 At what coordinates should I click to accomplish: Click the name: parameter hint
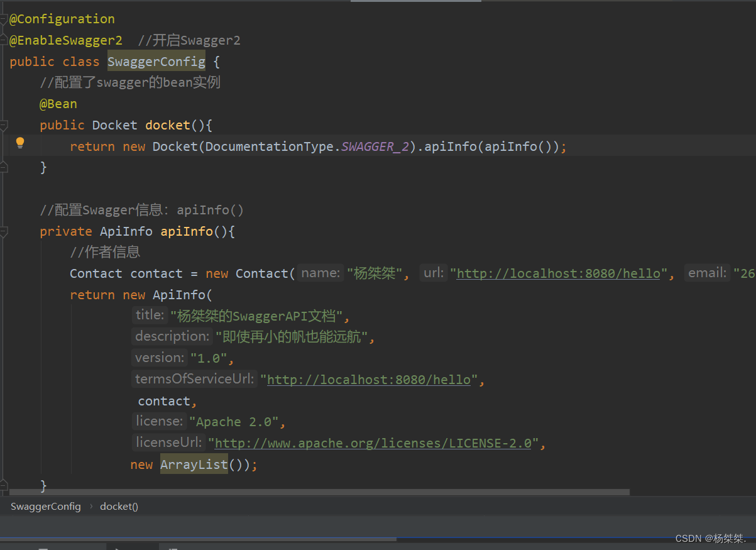point(320,273)
